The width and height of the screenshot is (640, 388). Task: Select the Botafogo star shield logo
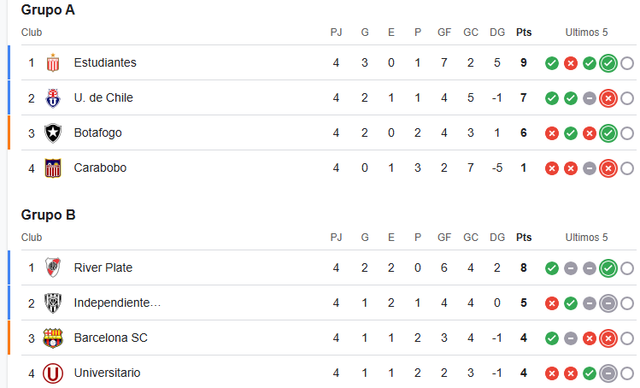point(53,133)
